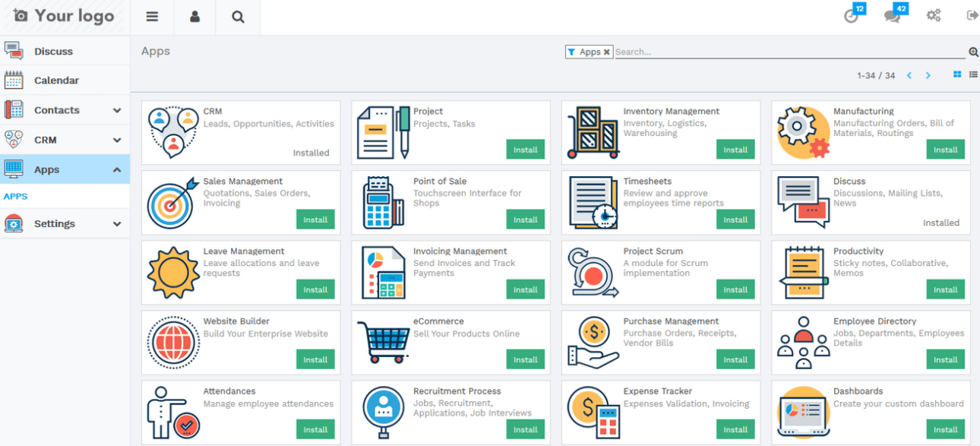
Task: Open Contacts in the sidebar
Action: click(65, 110)
